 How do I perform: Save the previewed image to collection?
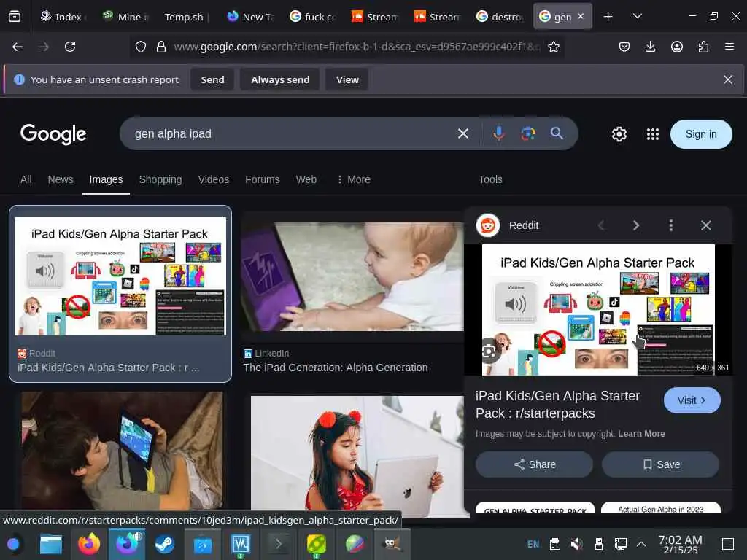(x=660, y=464)
